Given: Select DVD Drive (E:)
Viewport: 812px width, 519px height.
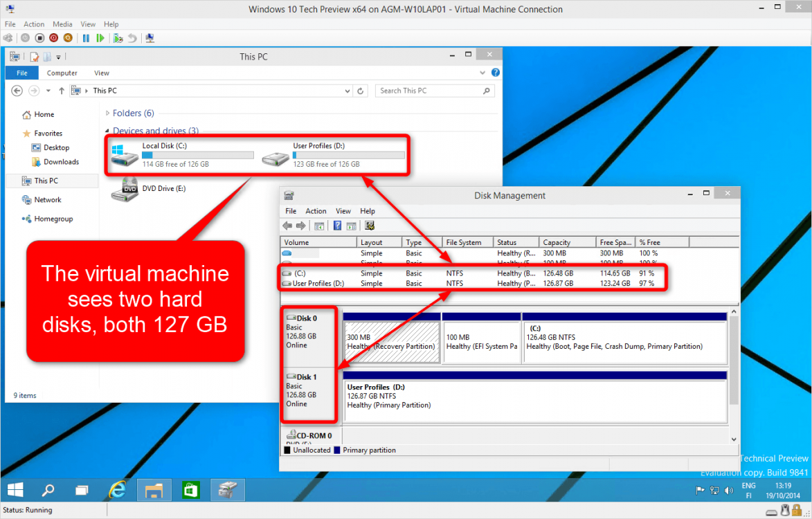Looking at the screenshot, I should 149,190.
